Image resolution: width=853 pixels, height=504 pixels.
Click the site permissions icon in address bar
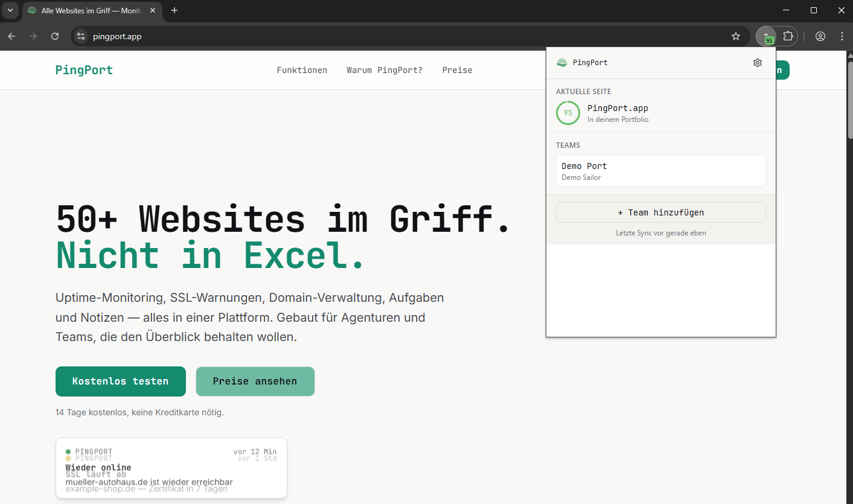click(80, 36)
